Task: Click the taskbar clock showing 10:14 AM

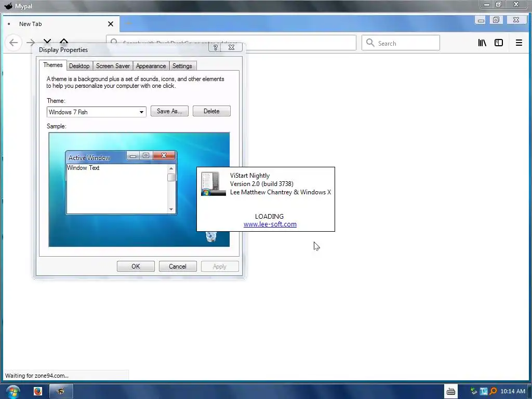Action: (x=513, y=391)
